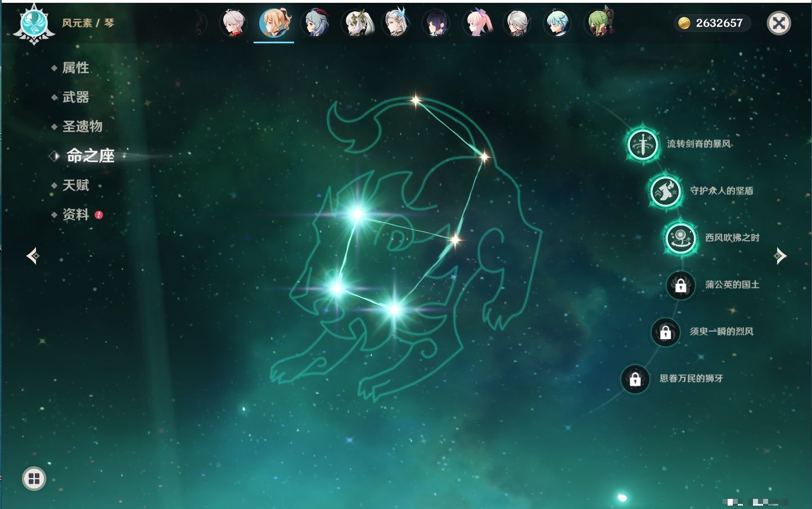Click the Anemo element emblem icon
812x509 pixels.
34,24
